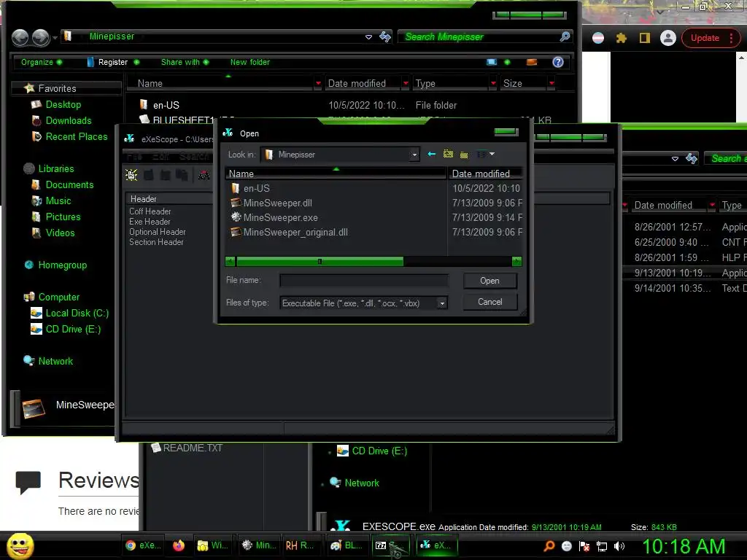Image resolution: width=747 pixels, height=560 pixels.
Task: Sort by Name column in the Open dialog
Action: (336, 174)
